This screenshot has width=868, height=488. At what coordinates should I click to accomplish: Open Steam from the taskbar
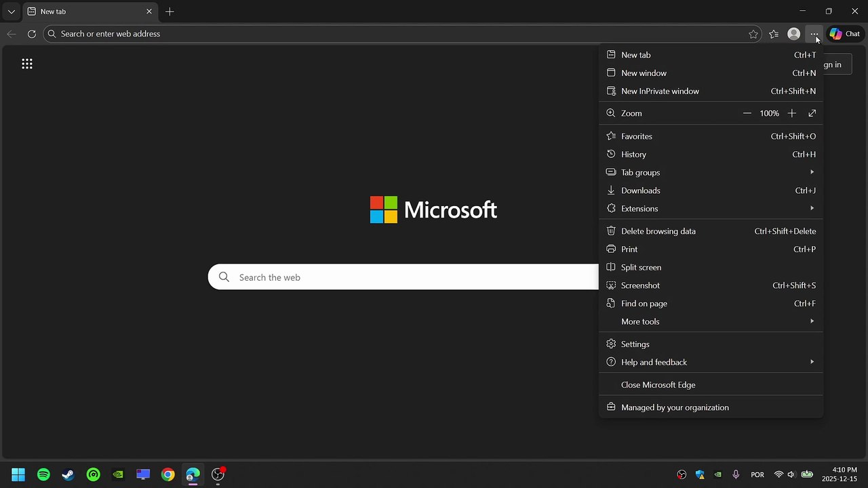pos(68,474)
